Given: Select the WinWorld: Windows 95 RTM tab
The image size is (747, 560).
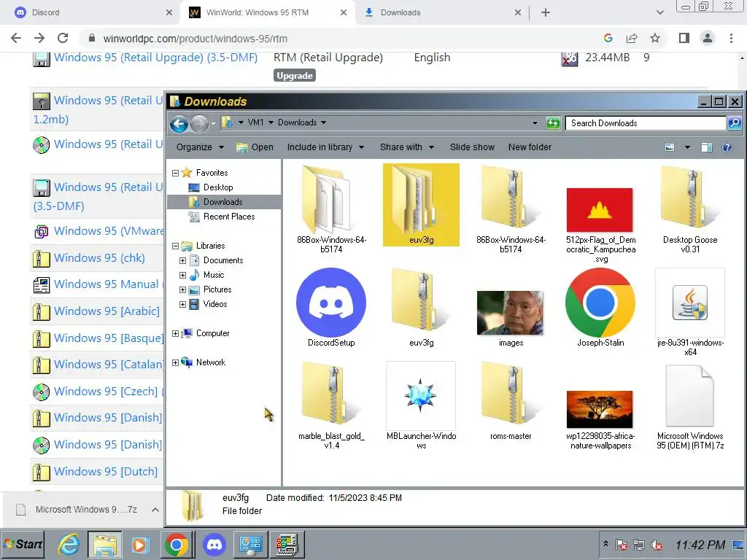Looking at the screenshot, I should (267, 12).
